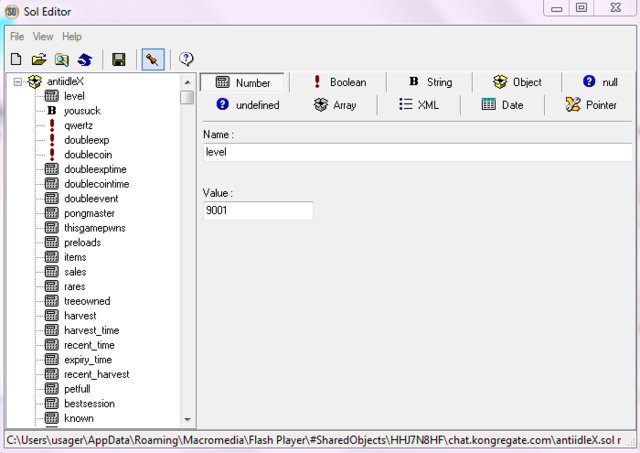Click the Value field showing 9001
This screenshot has width=640, height=453.
click(x=257, y=211)
